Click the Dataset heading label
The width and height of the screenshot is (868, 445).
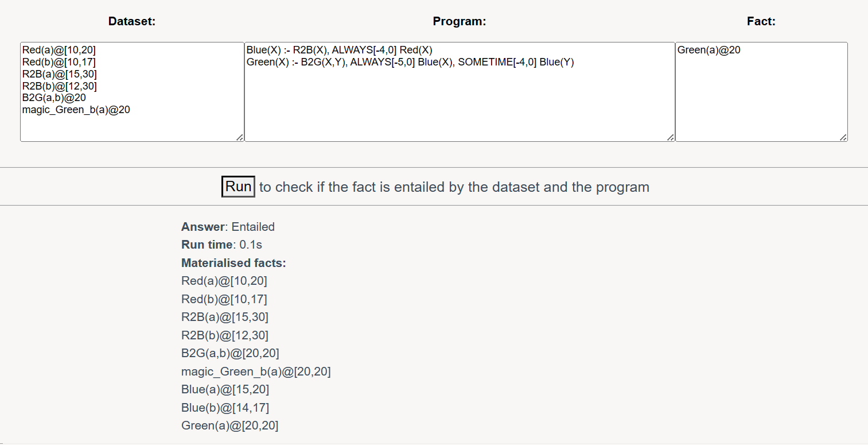[132, 22]
